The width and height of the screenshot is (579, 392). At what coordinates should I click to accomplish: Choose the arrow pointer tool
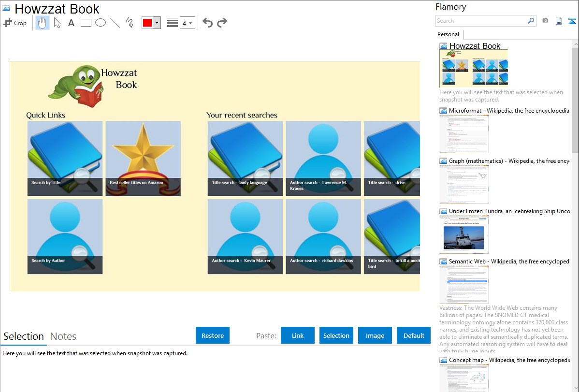pos(57,23)
